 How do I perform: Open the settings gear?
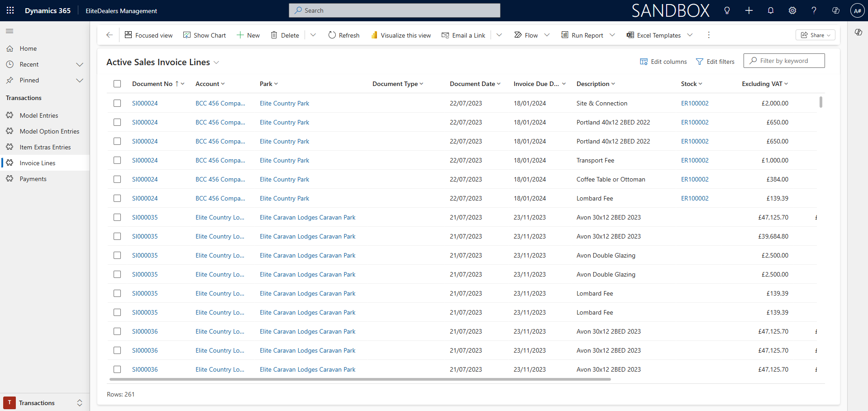(792, 10)
